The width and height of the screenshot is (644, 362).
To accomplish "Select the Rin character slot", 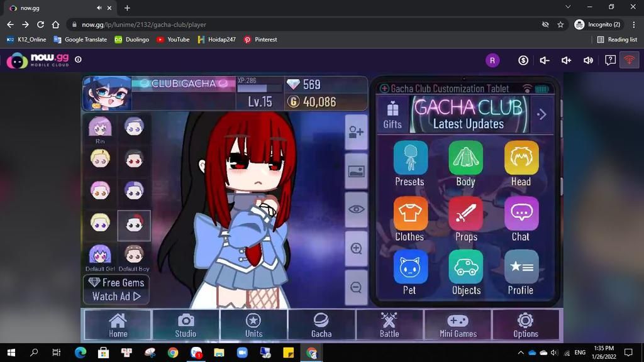I will [x=100, y=129].
